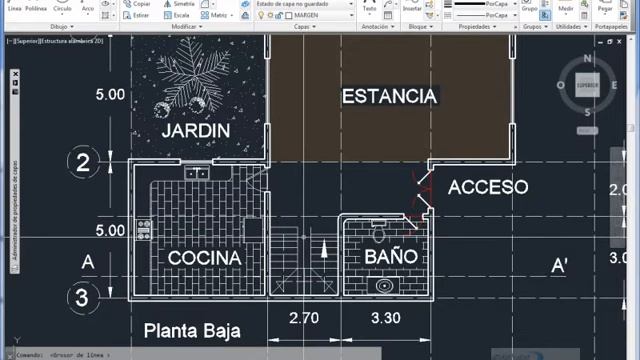640x360 pixels.
Task: Expand the Utilidades panel
Action: pos(571,27)
